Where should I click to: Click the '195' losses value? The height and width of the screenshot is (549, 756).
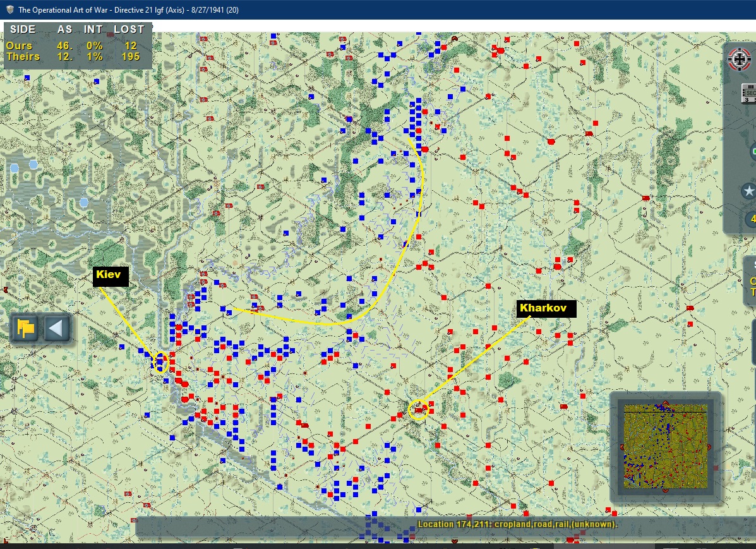pos(130,56)
